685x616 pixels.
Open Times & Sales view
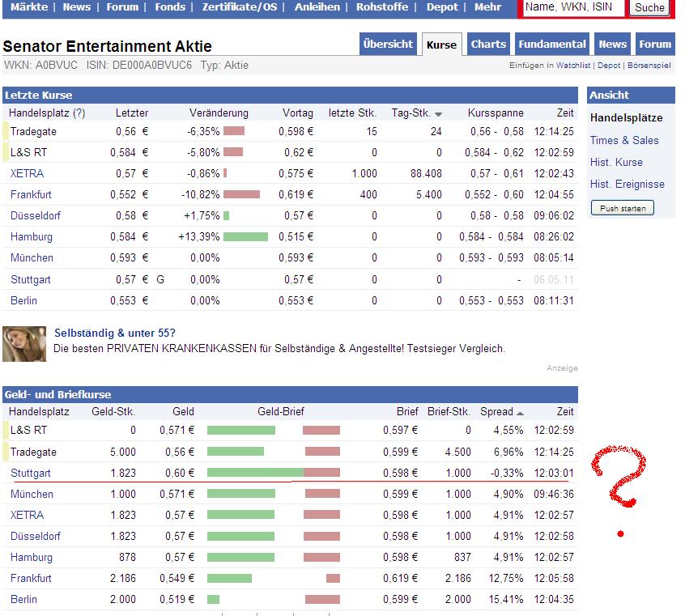pos(623,140)
